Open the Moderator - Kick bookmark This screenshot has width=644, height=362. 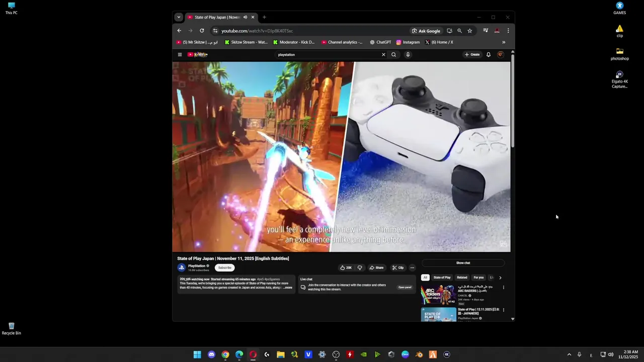click(294, 42)
